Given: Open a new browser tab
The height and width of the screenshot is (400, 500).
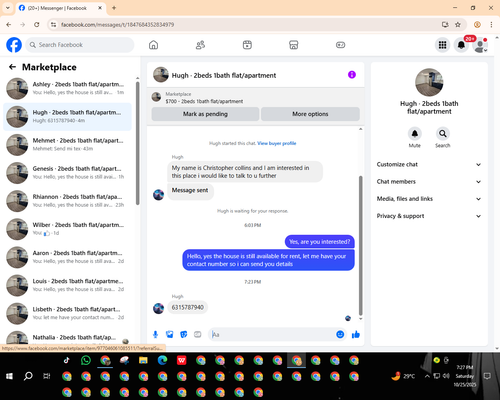Looking at the screenshot, I should coord(114,8).
